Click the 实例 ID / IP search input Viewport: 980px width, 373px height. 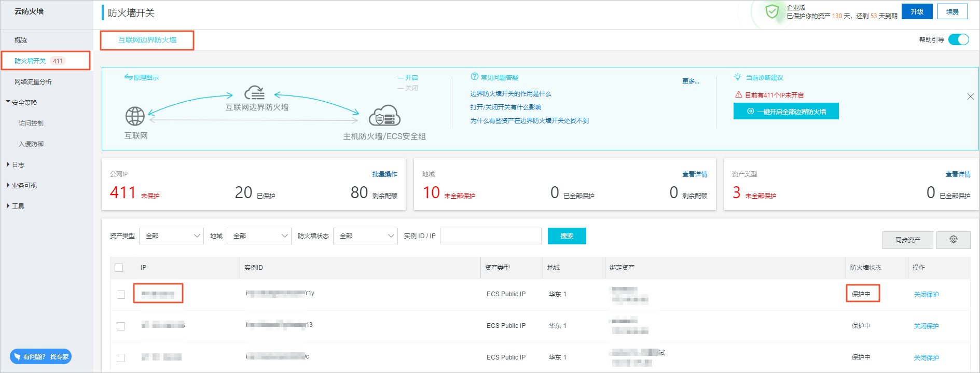[x=491, y=236]
